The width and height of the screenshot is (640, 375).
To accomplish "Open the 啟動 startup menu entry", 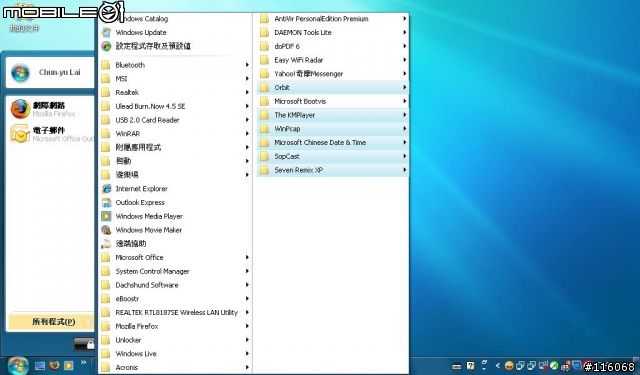I will click(x=175, y=161).
